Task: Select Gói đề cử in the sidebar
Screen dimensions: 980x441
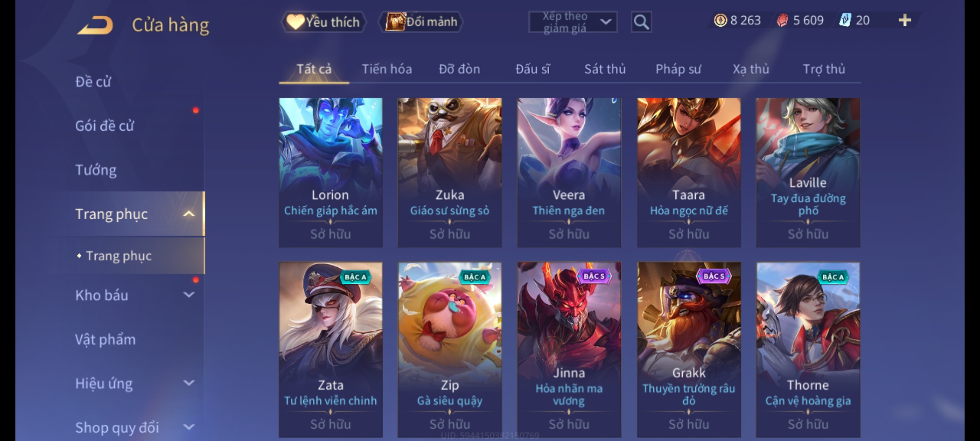Action: (x=105, y=125)
